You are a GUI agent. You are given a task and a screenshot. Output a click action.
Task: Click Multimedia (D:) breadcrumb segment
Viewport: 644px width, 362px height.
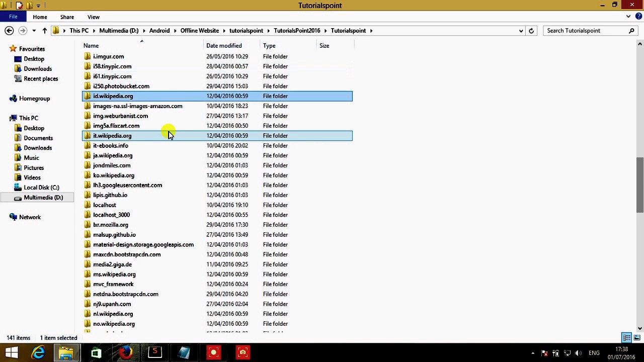[119, 31]
